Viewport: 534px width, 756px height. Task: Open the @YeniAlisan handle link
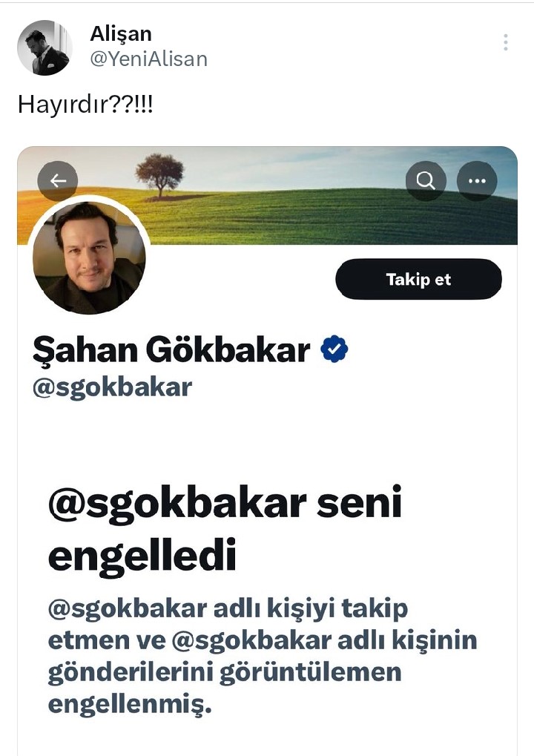point(148,59)
